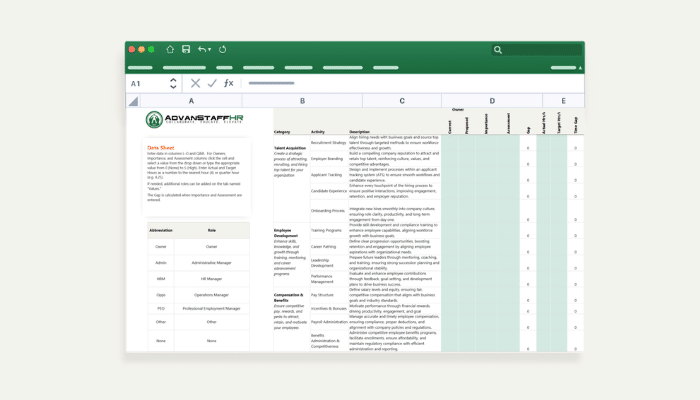Click the 'HR Manager' role cell
The height and width of the screenshot is (400, 700).
pyautogui.click(x=212, y=279)
